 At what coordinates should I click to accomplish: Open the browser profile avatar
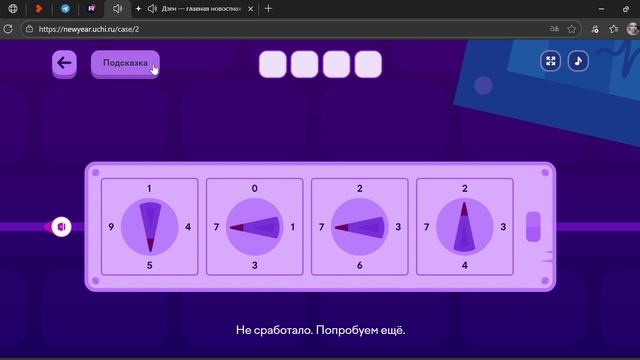tap(632, 29)
